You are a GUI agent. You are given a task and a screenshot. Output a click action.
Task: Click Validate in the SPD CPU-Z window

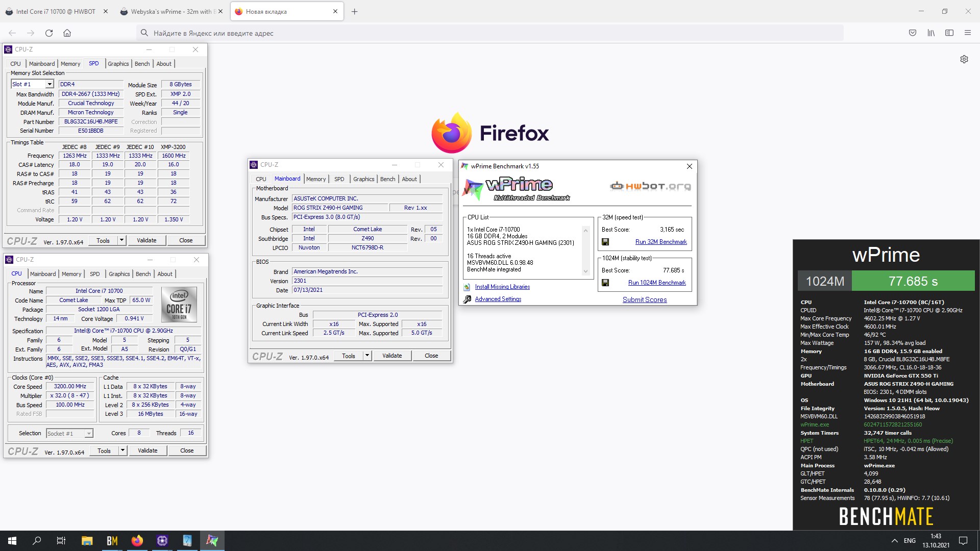(x=146, y=240)
